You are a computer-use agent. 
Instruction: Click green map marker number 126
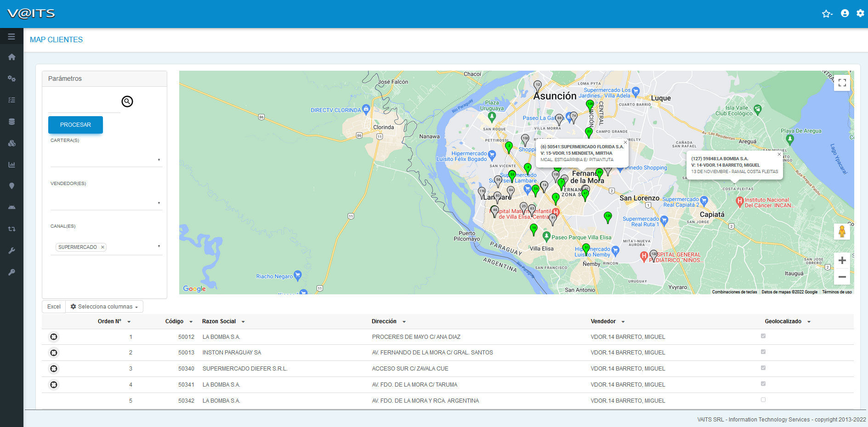pyautogui.click(x=608, y=217)
